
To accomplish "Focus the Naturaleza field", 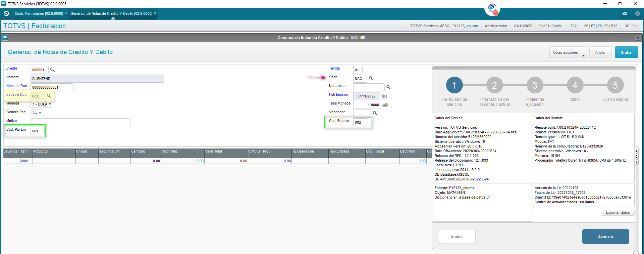I will click(369, 87).
